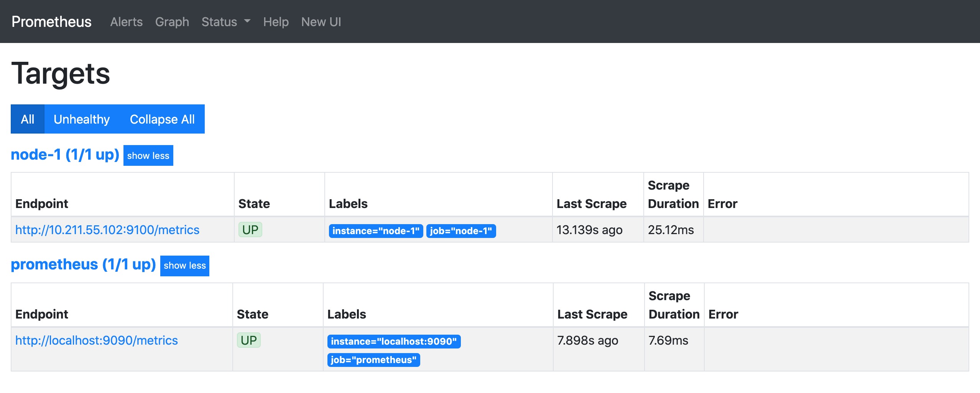Go to the Alerts page
Image resolution: width=980 pixels, height=393 pixels.
coord(127,22)
